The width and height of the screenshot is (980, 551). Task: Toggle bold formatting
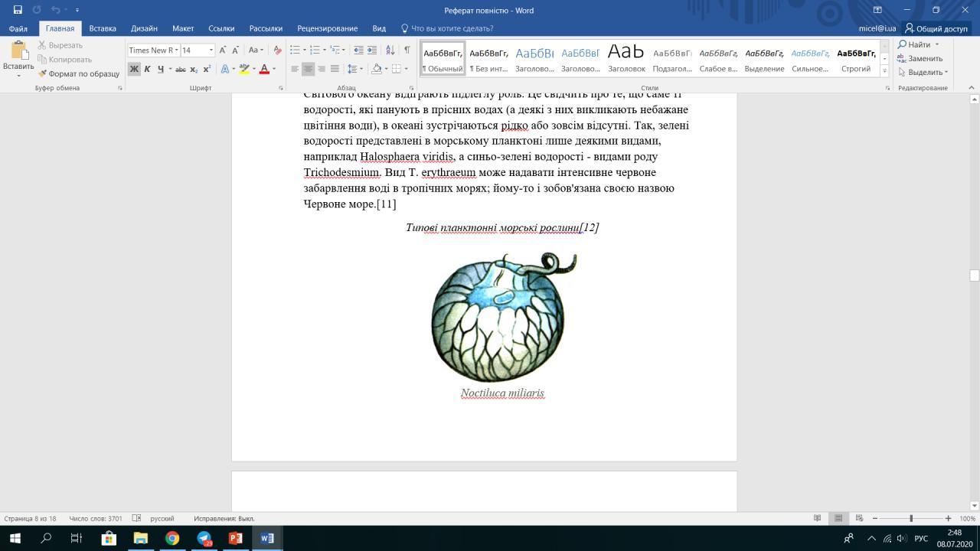134,69
